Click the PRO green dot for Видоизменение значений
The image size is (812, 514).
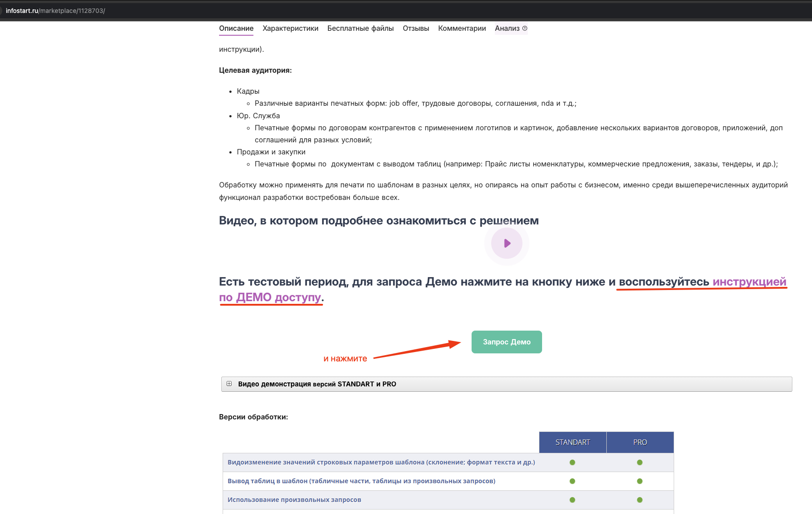click(640, 462)
